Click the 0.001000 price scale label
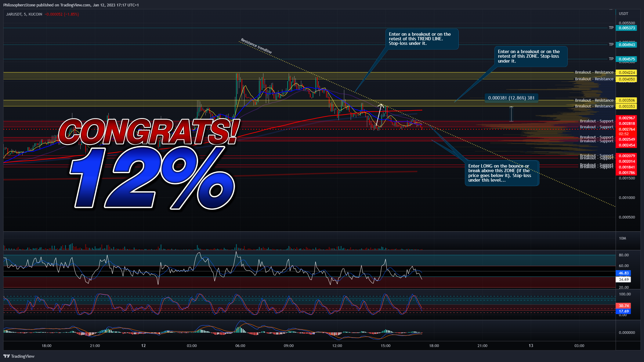This screenshot has width=644, height=362. [627, 198]
